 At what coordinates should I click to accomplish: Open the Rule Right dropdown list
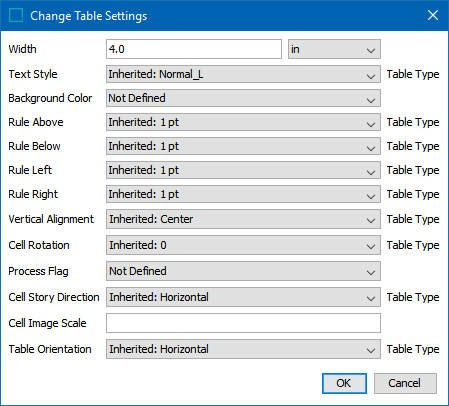click(x=243, y=194)
